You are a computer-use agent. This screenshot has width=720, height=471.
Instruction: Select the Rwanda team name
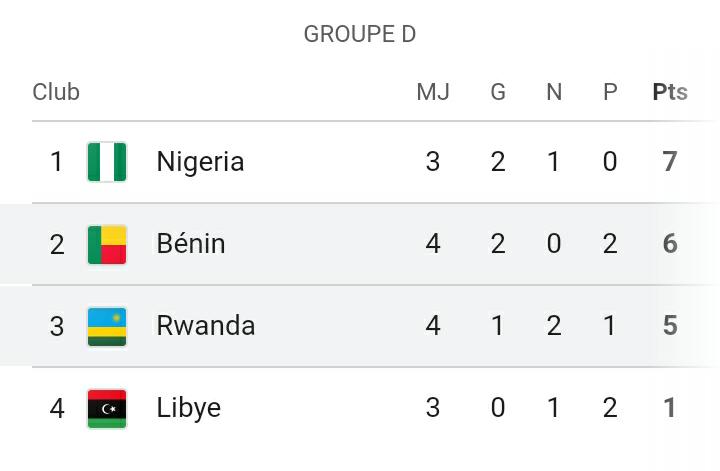point(206,325)
